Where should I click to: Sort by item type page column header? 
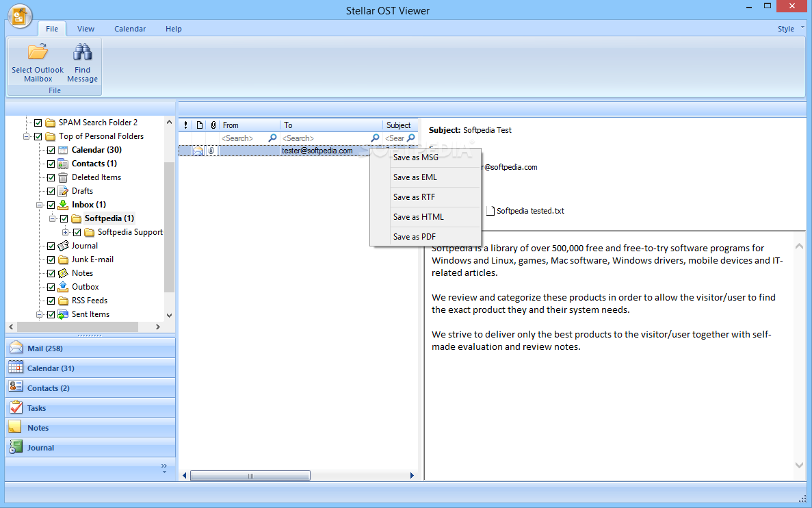coord(199,125)
